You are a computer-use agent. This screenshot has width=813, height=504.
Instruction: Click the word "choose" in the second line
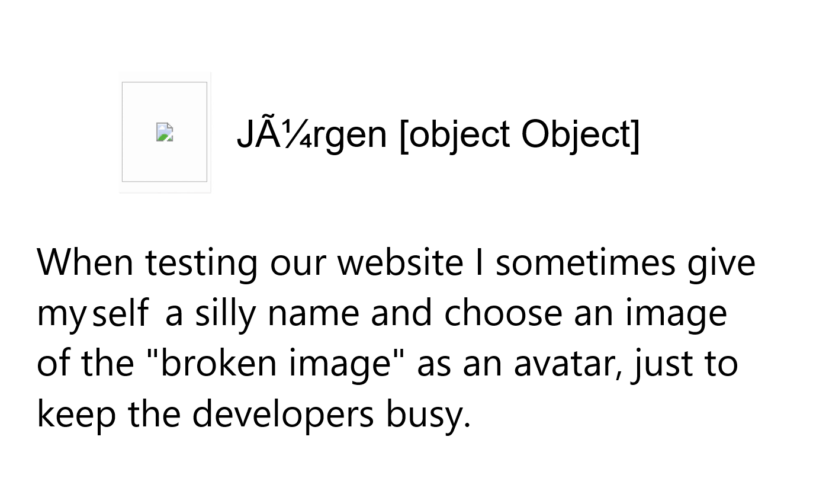click(503, 313)
